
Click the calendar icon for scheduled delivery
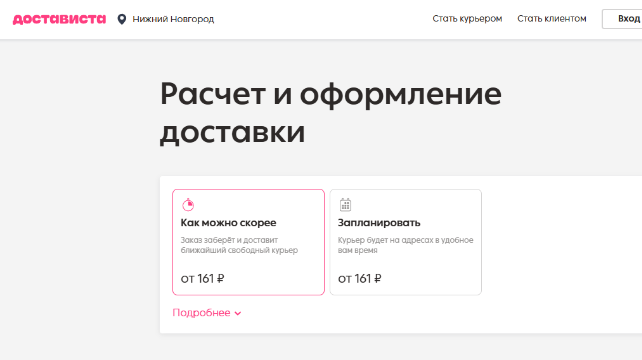345,204
